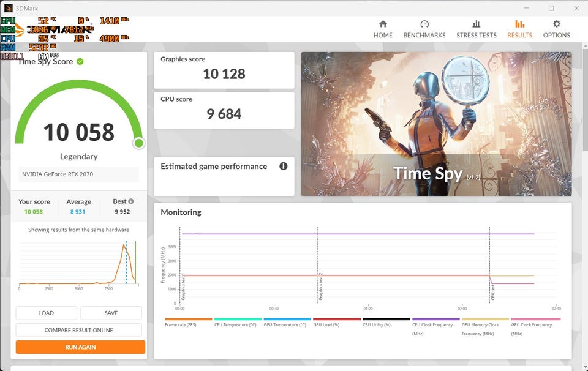Click the Options gear icon
The image size is (588, 371).
(x=557, y=24)
